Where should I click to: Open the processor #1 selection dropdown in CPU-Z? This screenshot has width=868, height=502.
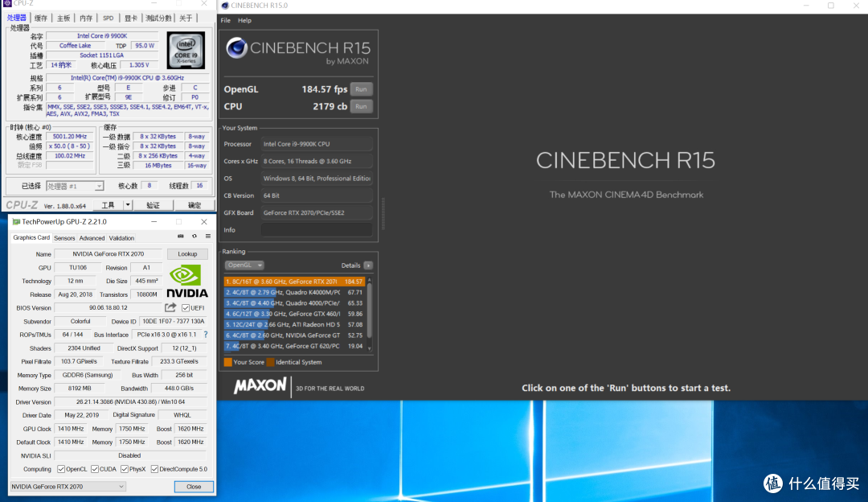pyautogui.click(x=75, y=186)
